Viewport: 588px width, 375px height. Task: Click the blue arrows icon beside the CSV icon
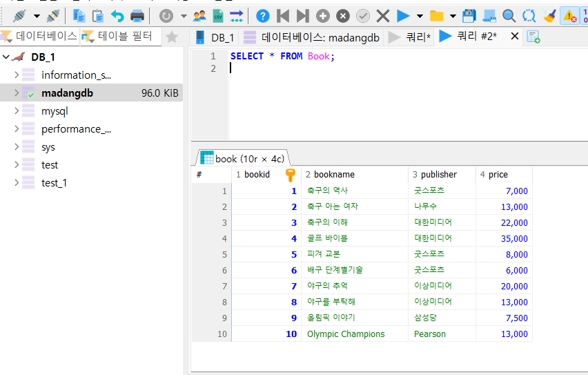tap(236, 16)
